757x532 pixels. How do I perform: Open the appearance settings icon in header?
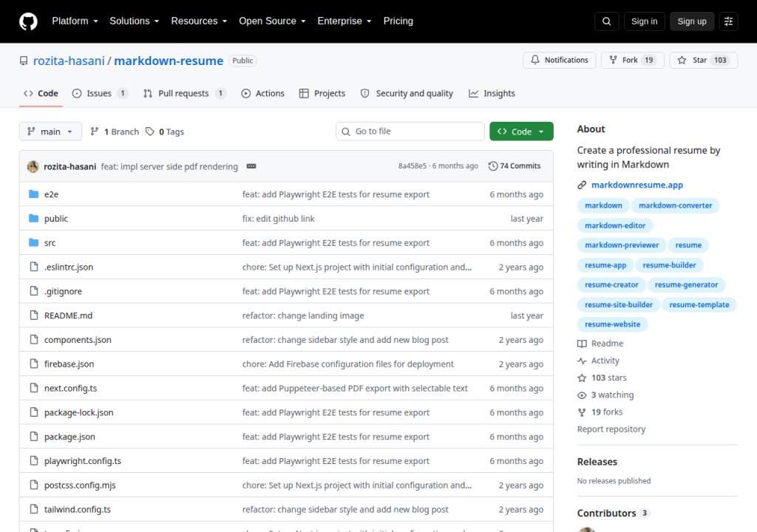tap(728, 21)
